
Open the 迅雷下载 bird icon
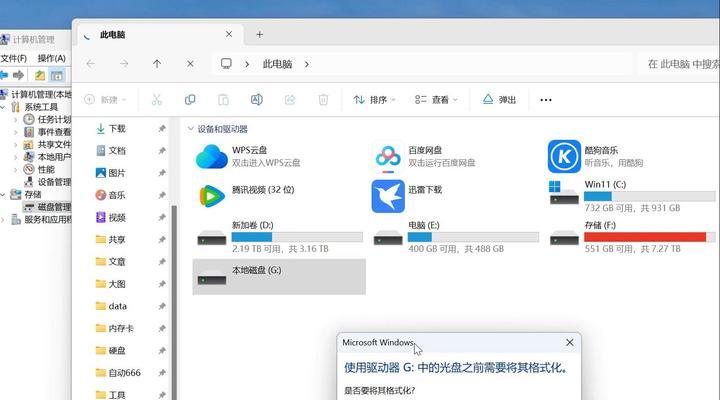coord(388,197)
